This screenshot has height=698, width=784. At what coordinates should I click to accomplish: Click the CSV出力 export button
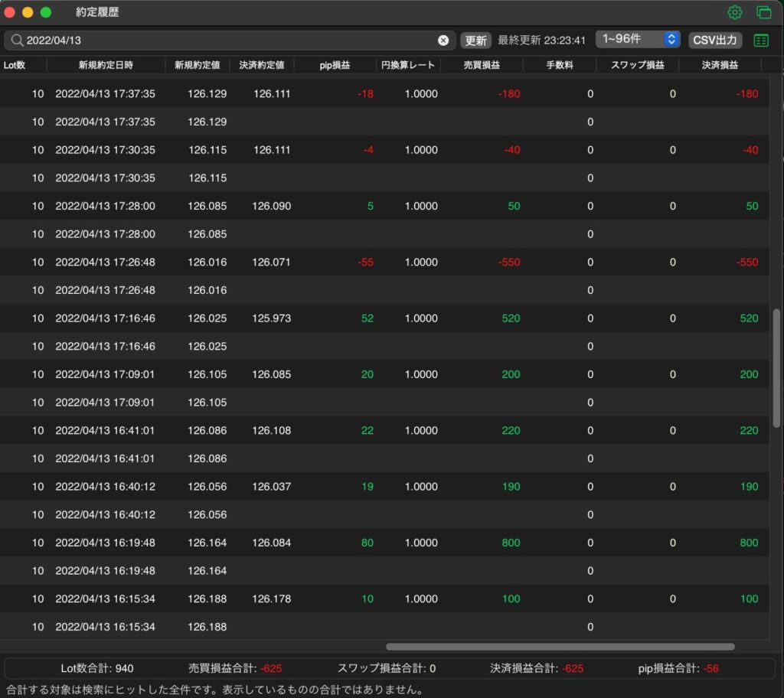click(x=714, y=41)
